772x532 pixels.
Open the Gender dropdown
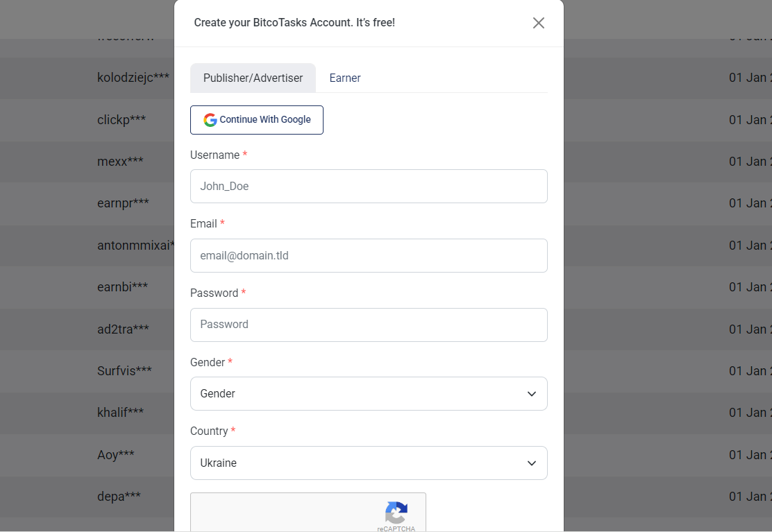click(x=369, y=394)
